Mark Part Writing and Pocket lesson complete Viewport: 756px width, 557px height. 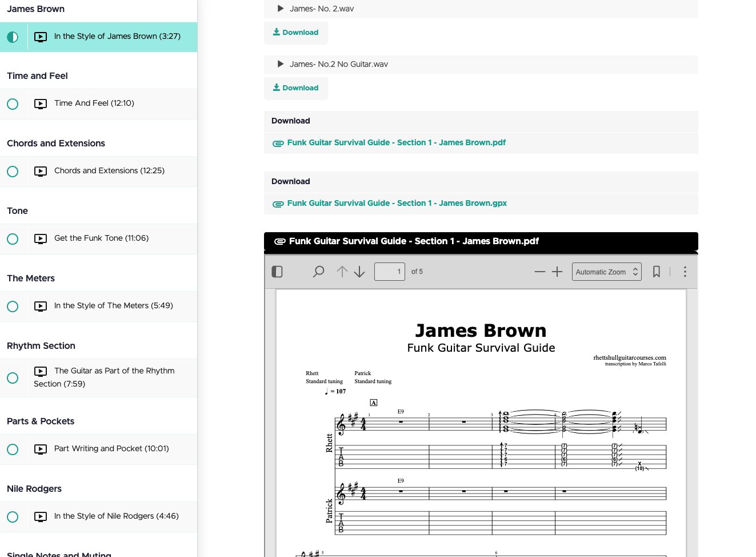point(13,449)
